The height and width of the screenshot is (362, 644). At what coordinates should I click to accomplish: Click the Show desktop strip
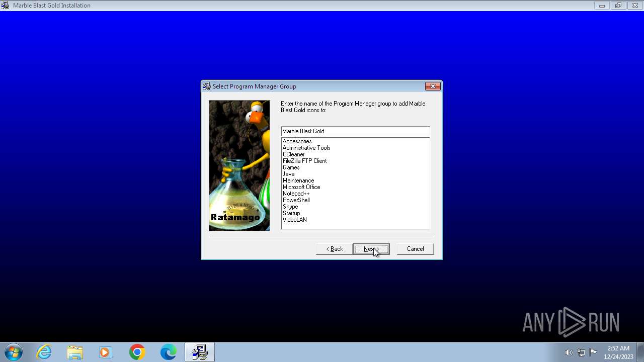point(640,352)
